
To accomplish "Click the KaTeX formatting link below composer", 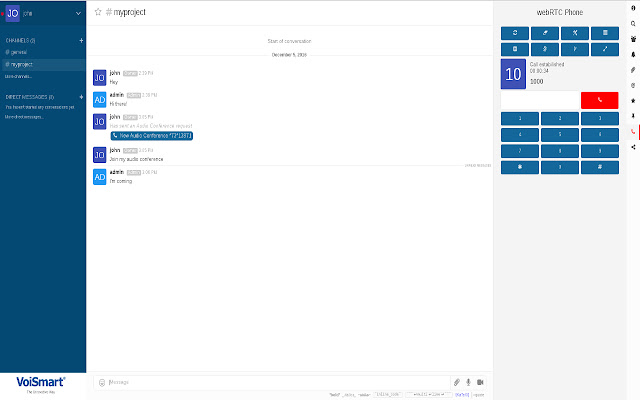I will pyautogui.click(x=462, y=395).
